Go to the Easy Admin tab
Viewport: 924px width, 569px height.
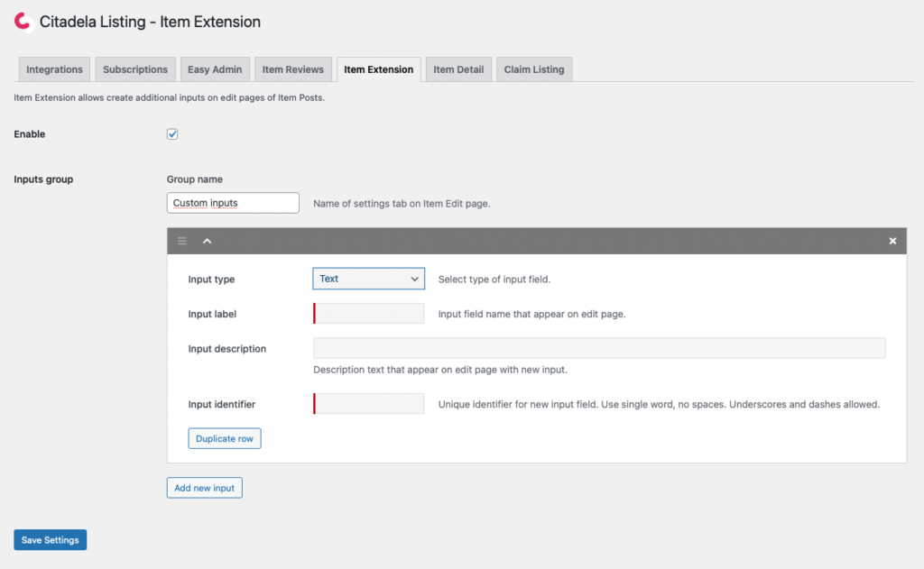215,69
